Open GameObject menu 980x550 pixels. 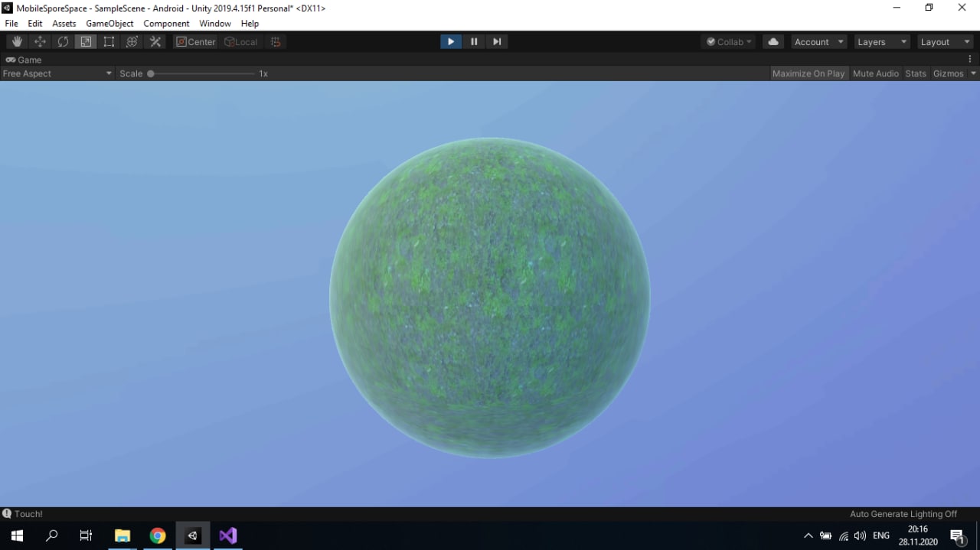click(109, 24)
